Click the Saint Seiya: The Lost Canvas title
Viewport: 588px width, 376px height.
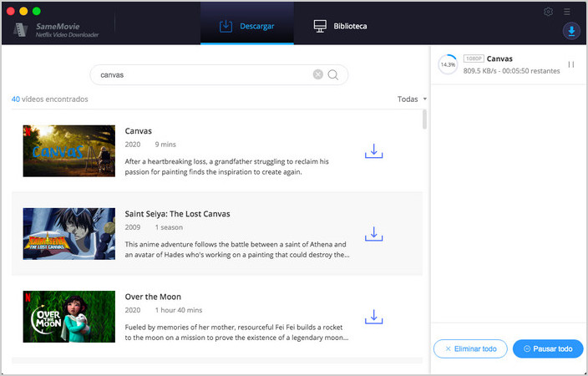[177, 214]
